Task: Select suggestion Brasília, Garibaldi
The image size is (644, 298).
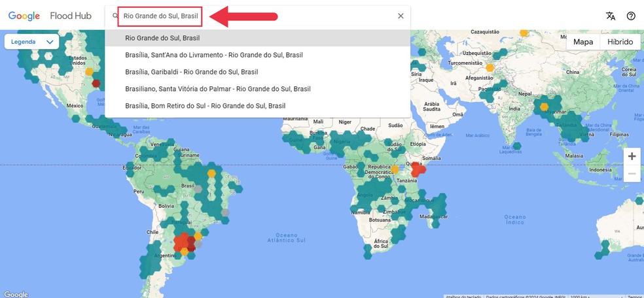Action: [x=257, y=72]
